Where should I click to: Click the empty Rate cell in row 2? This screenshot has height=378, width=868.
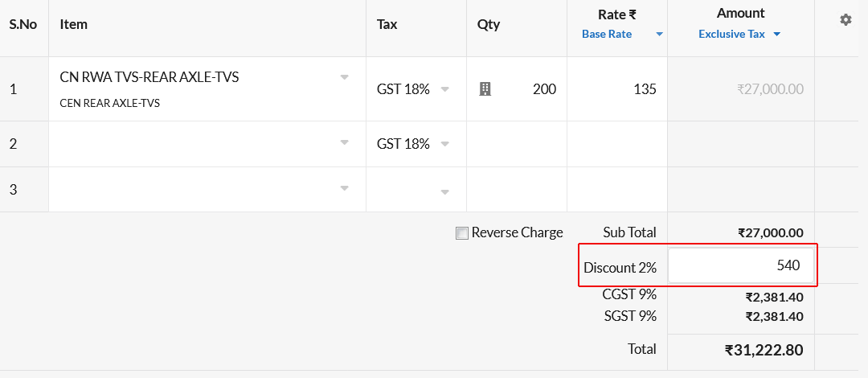[x=616, y=144]
